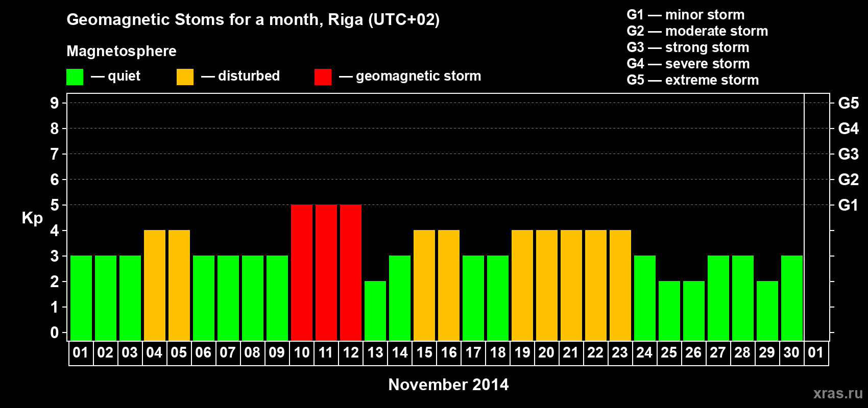Click date label 15 on the axis
The width and height of the screenshot is (868, 408).
pyautogui.click(x=424, y=353)
